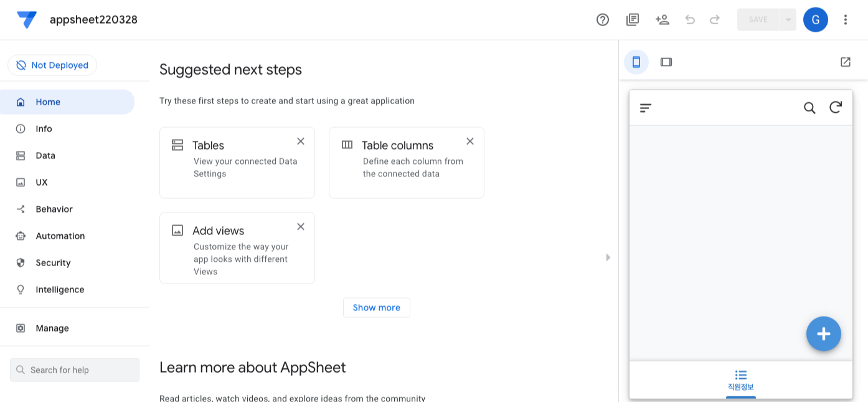868x402 pixels.
Task: Click the Show more button
Action: pos(377,308)
